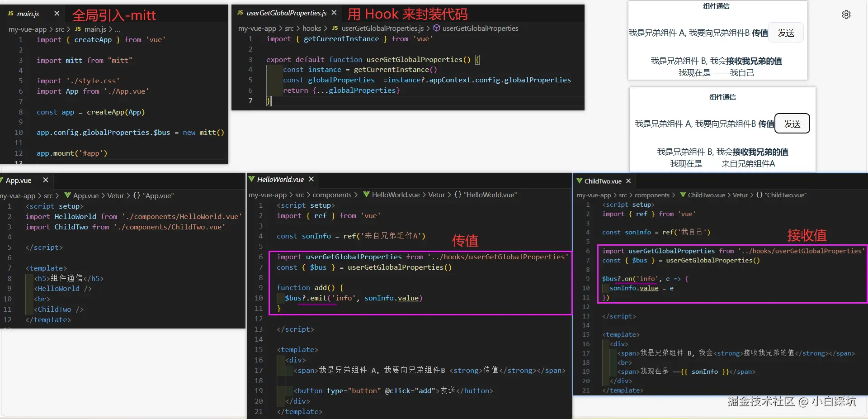Image resolution: width=868 pixels, height=419 pixels.
Task: Click the 'import ChildTwo from' line in App.vue
Action: (x=125, y=227)
